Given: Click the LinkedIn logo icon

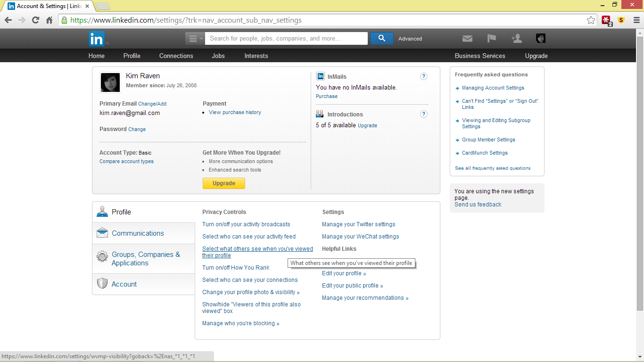Looking at the screenshot, I should click(97, 39).
